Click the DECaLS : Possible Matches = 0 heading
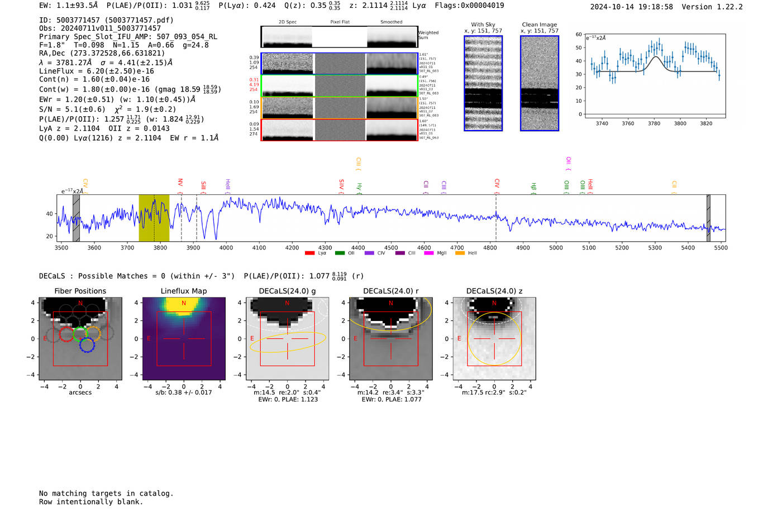Image resolution: width=782 pixels, height=532 pixels. tap(137, 276)
